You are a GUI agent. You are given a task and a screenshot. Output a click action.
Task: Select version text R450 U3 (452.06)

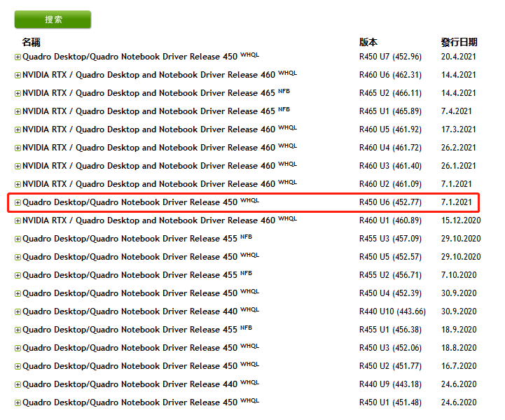(x=390, y=348)
